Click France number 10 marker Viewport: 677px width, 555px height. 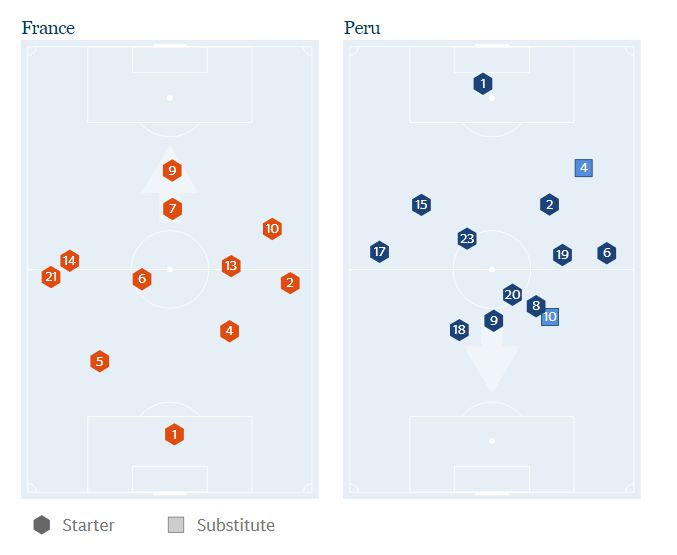point(272,229)
